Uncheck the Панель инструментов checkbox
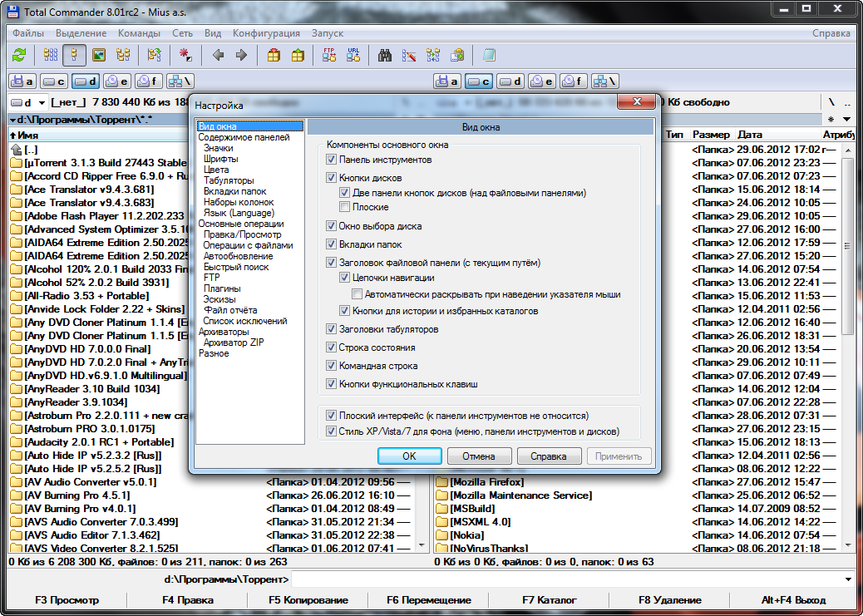 click(x=332, y=160)
